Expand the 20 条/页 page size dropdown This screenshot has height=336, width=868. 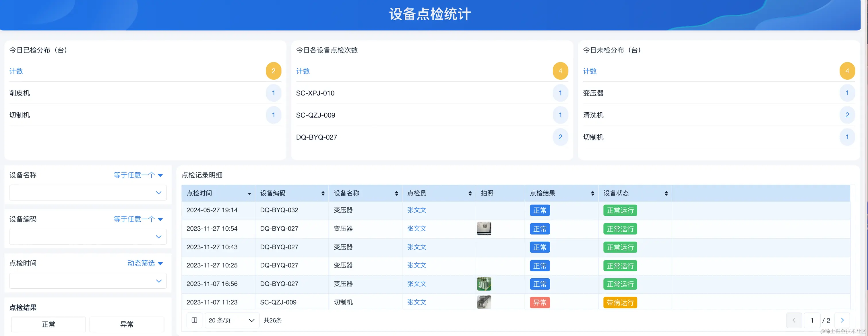232,320
